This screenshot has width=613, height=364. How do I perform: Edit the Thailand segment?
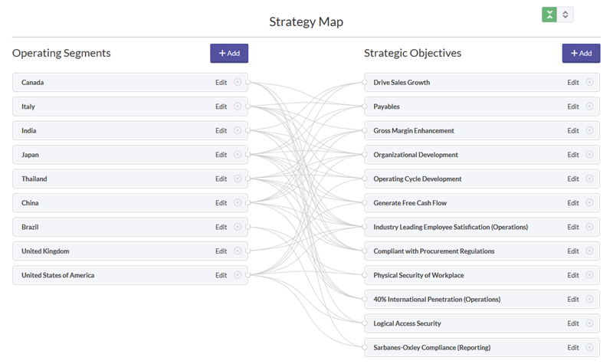tap(221, 179)
